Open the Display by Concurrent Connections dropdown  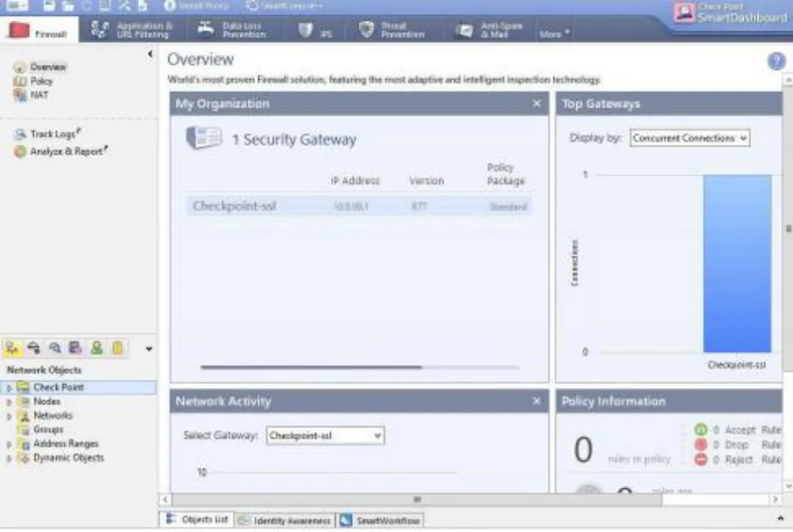[x=690, y=138]
